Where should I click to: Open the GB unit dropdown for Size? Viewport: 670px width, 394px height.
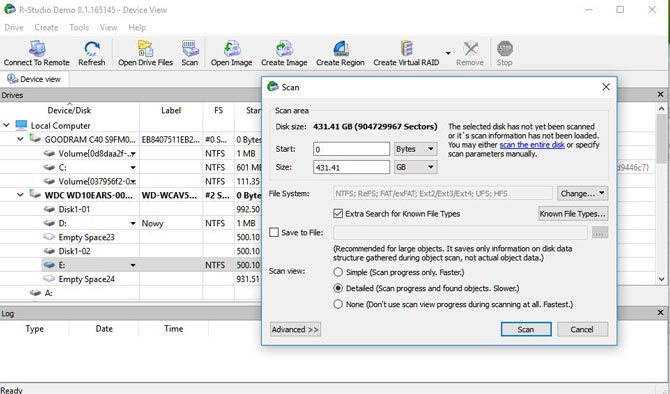tap(415, 167)
